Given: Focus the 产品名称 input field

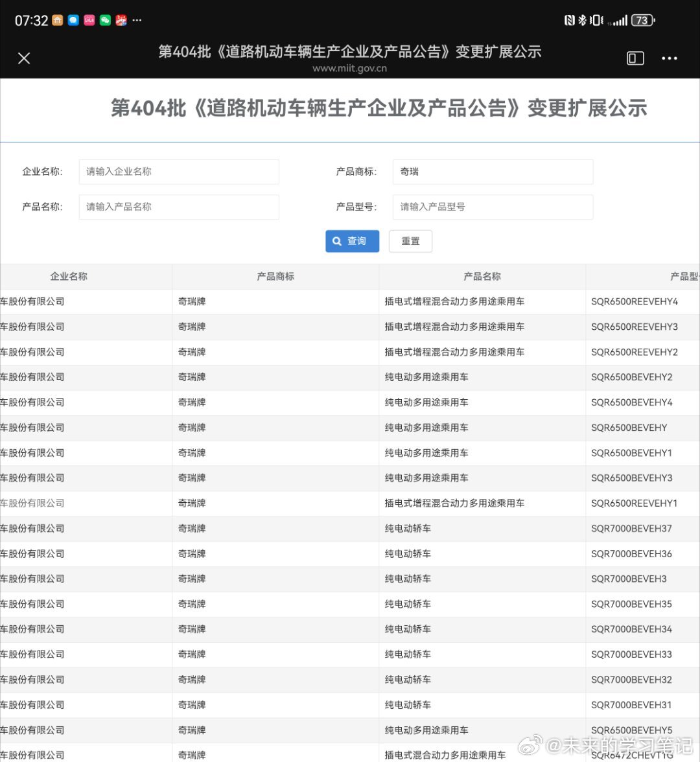Looking at the screenshot, I should [179, 207].
